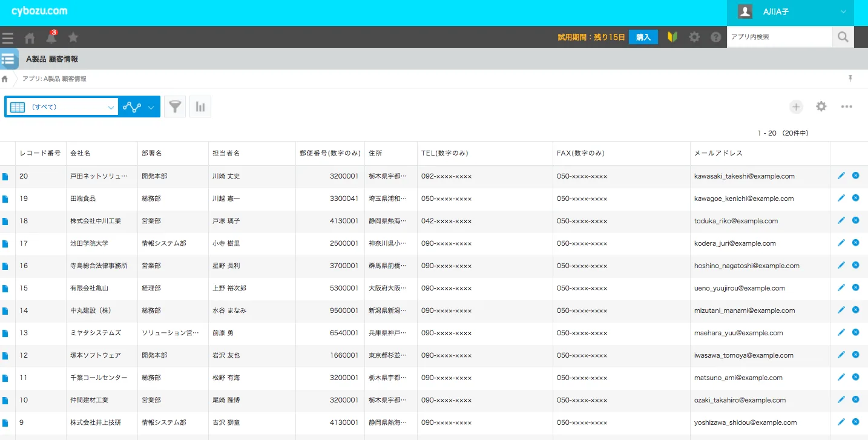Expand the A川A子 user account menu
The width and height of the screenshot is (868, 440).
coord(843,12)
